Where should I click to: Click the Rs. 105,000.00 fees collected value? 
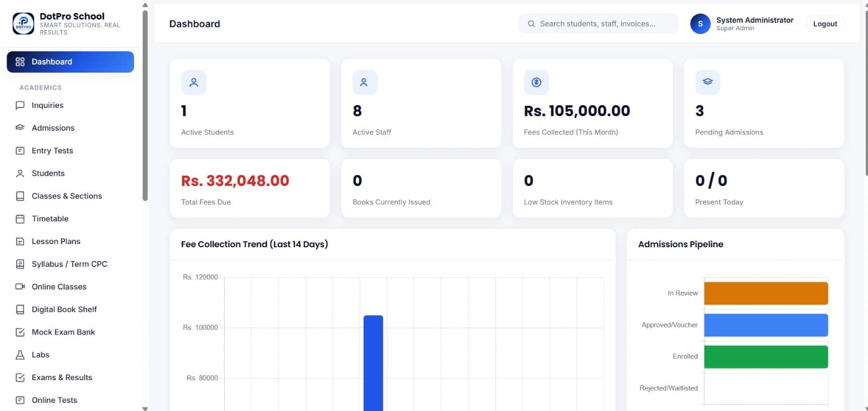click(577, 111)
